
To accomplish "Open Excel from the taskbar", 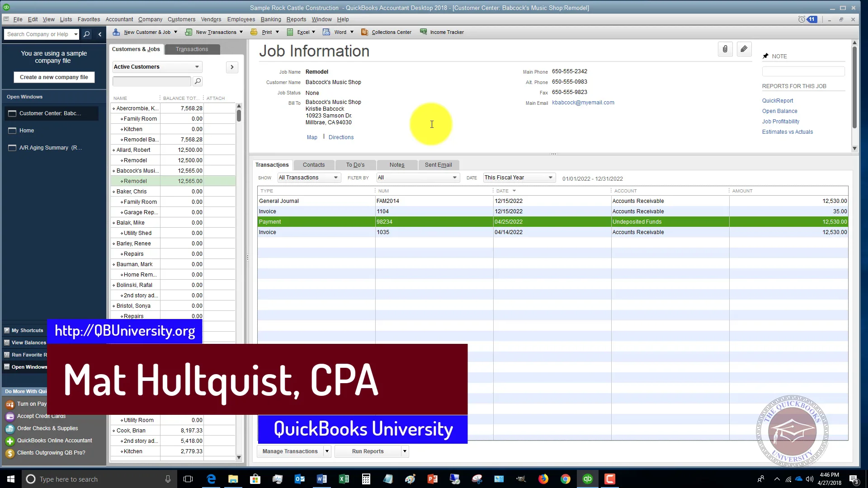I will click(x=344, y=479).
